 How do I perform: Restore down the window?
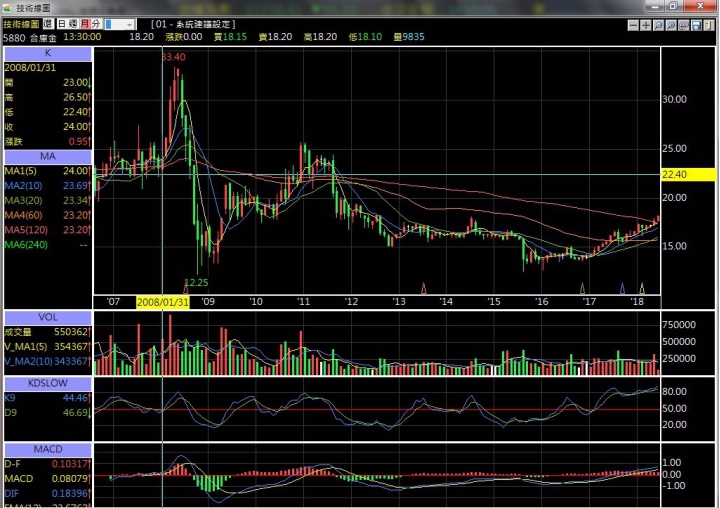[673, 6]
